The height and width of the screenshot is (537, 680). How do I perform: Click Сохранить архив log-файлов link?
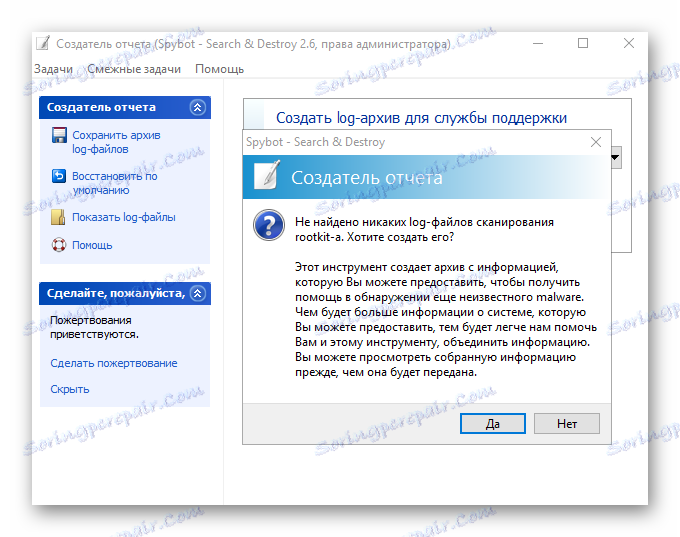pyautogui.click(x=116, y=142)
